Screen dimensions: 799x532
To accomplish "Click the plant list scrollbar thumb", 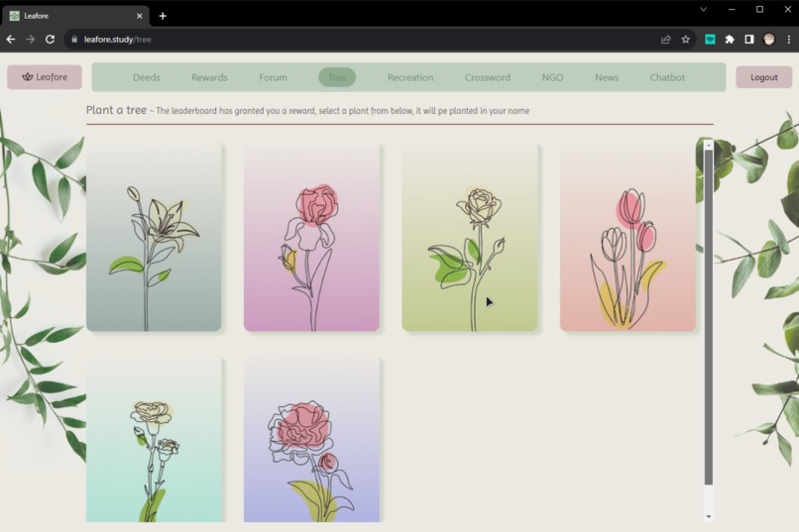I will click(x=709, y=317).
